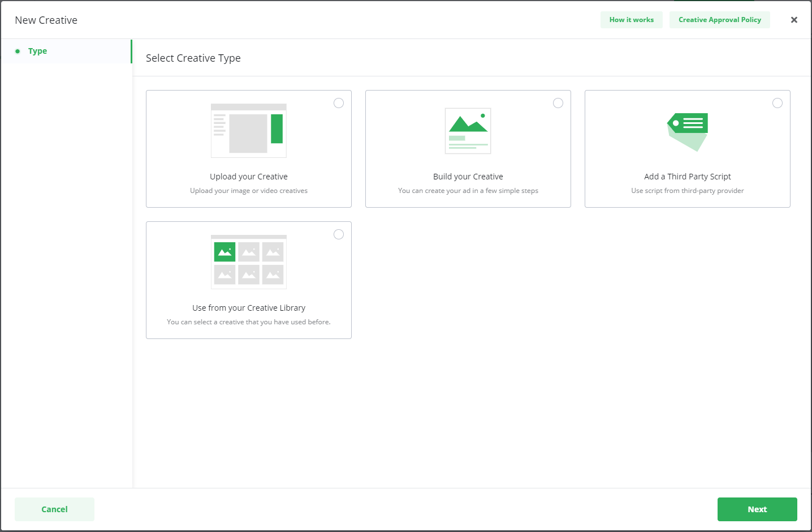Select the Build your Creative radio button
The image size is (812, 532).
(558, 103)
